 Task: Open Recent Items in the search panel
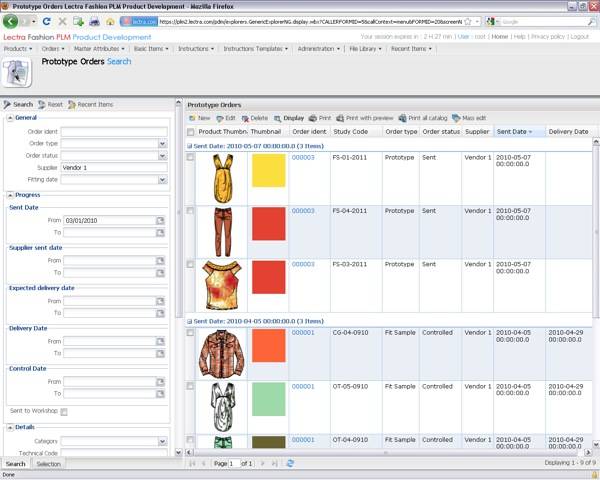pos(91,104)
